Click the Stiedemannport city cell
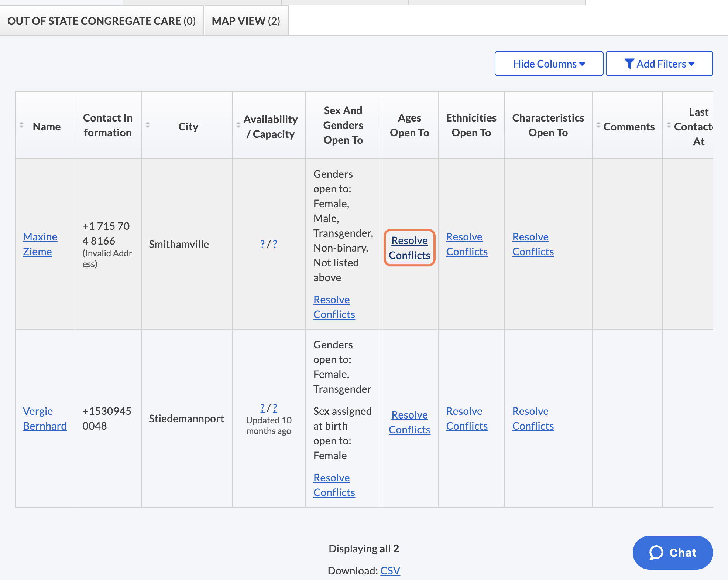 [x=186, y=419]
